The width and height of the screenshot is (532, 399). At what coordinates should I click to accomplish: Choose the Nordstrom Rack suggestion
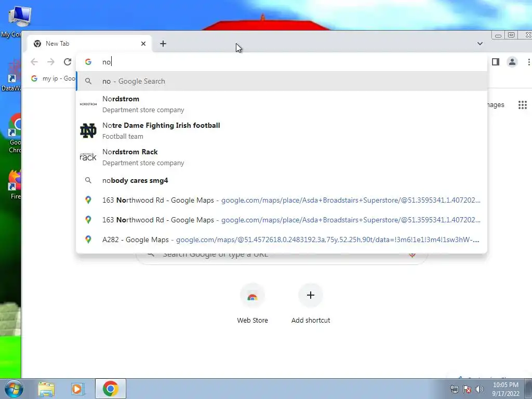(x=282, y=157)
